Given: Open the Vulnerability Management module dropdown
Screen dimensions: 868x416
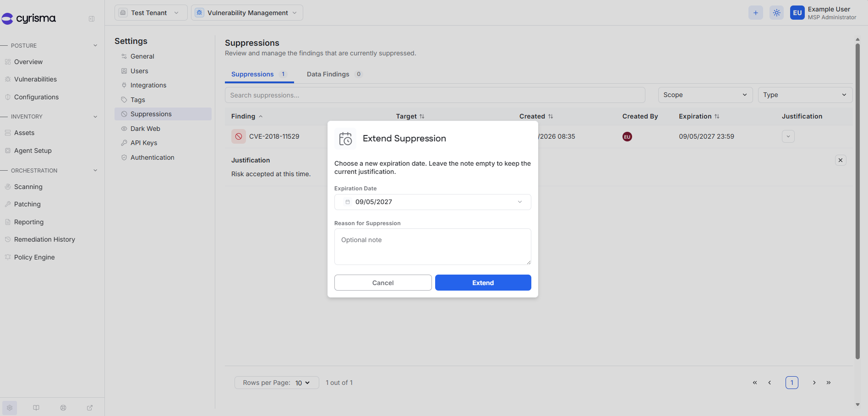Looking at the screenshot, I should tap(247, 13).
